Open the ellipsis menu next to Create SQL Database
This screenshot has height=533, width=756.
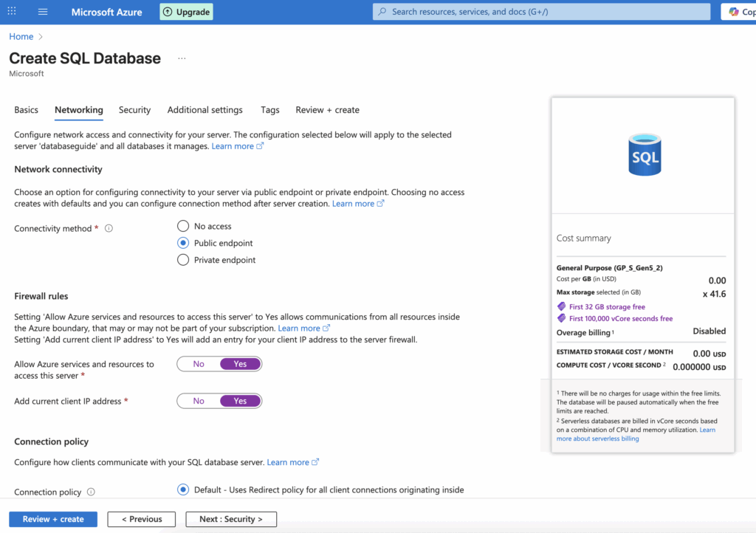182,58
